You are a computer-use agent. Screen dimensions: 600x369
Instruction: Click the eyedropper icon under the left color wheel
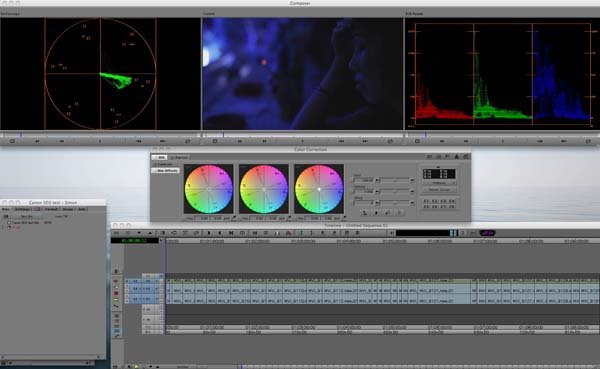point(234,218)
